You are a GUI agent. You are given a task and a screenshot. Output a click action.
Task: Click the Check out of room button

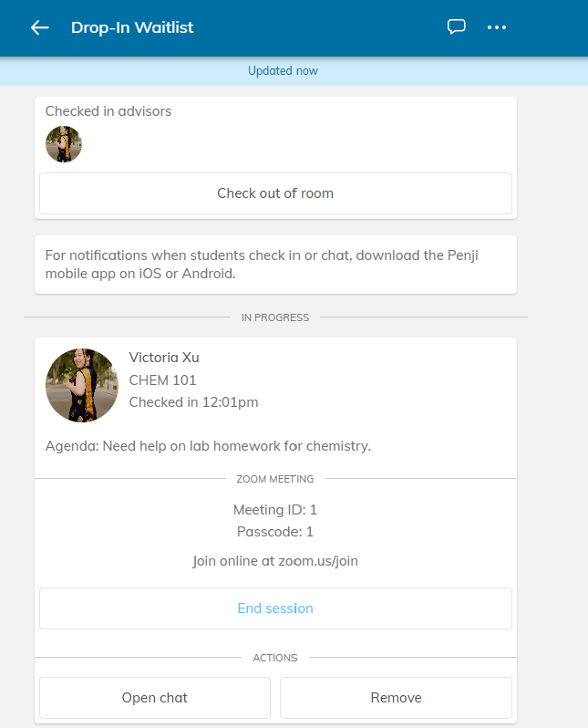pyautogui.click(x=275, y=193)
